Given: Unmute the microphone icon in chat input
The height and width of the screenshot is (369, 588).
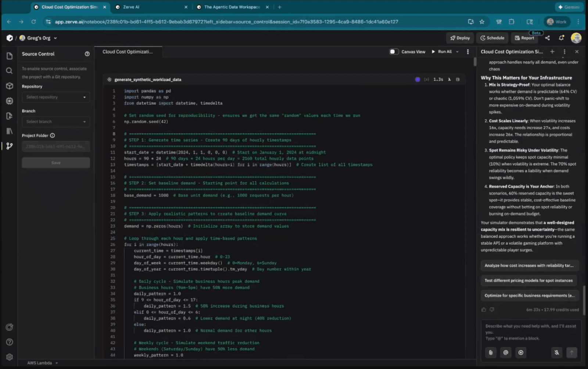Looking at the screenshot, I should [x=556, y=352].
